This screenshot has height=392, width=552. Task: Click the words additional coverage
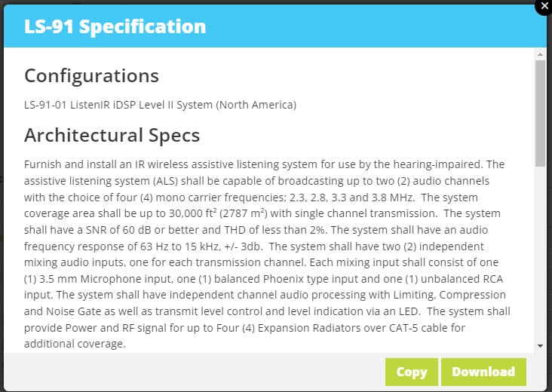pyautogui.click(x=75, y=344)
